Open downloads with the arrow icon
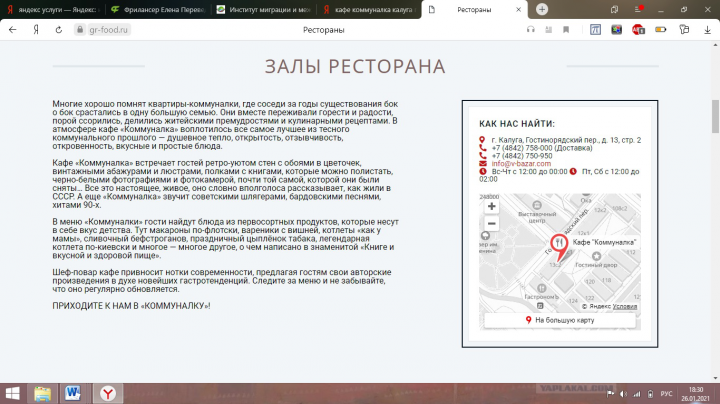The width and height of the screenshot is (720, 404). click(707, 30)
